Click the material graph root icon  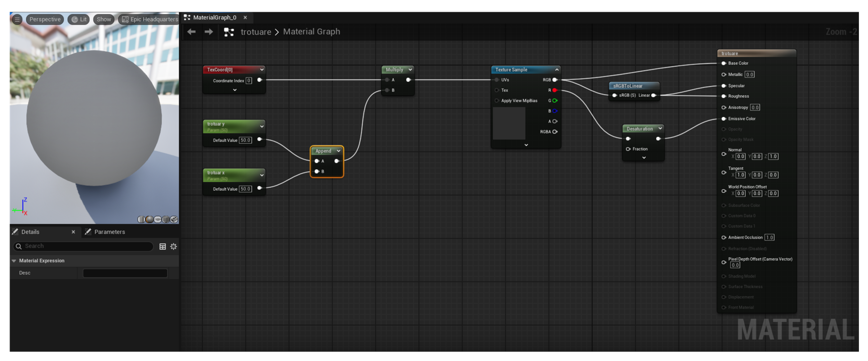point(229,32)
